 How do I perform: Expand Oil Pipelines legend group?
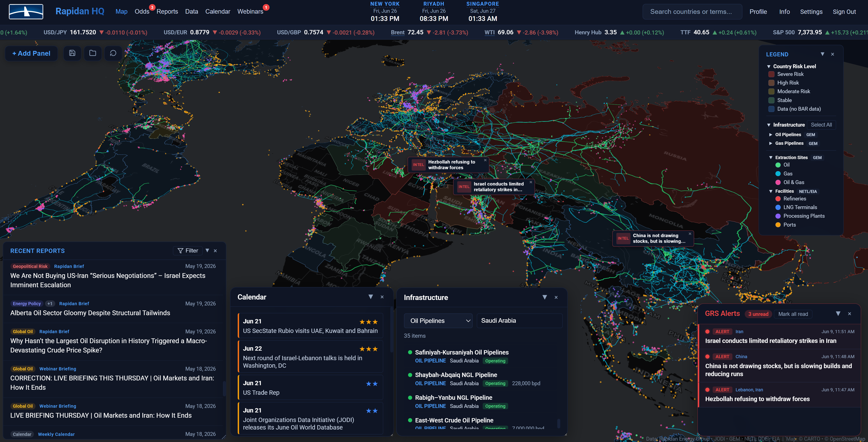click(771, 135)
